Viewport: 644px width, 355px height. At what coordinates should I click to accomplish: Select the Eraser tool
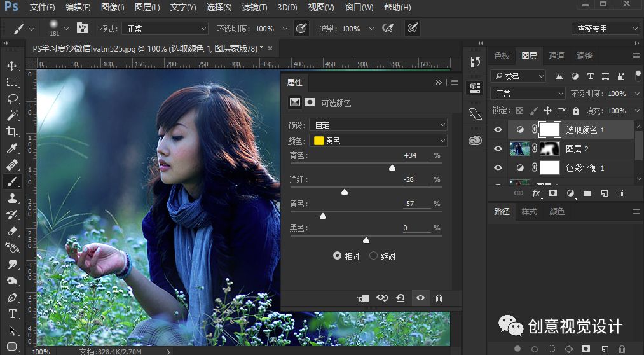click(12, 232)
